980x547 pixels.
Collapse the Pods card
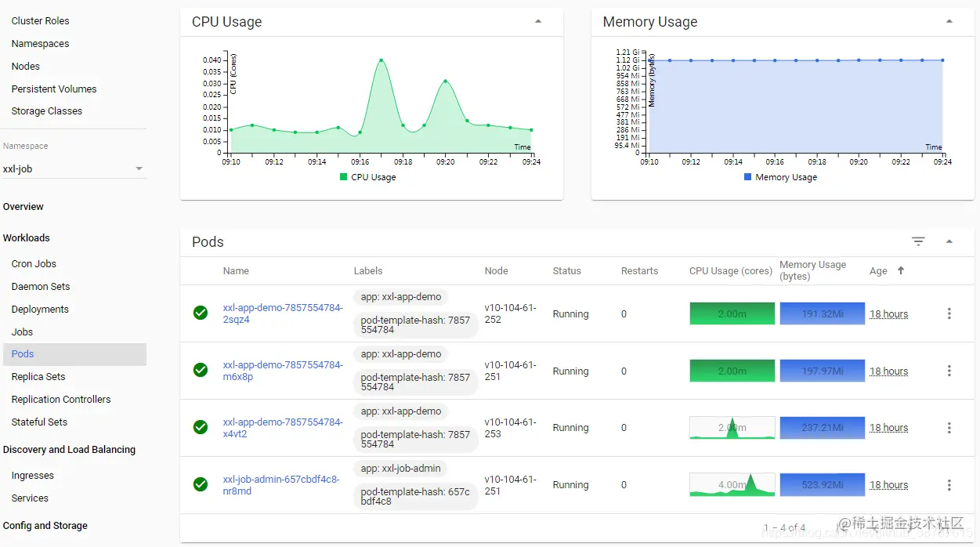[949, 241]
